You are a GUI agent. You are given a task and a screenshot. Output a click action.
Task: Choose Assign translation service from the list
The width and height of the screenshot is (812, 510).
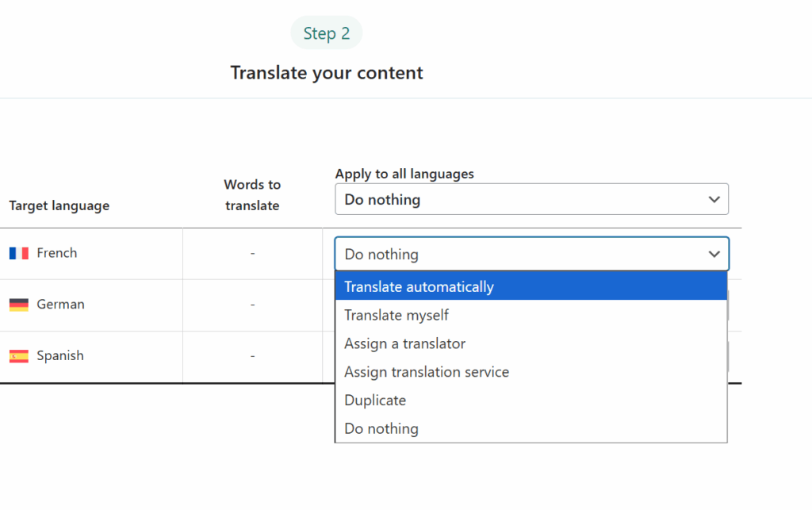[531, 371]
